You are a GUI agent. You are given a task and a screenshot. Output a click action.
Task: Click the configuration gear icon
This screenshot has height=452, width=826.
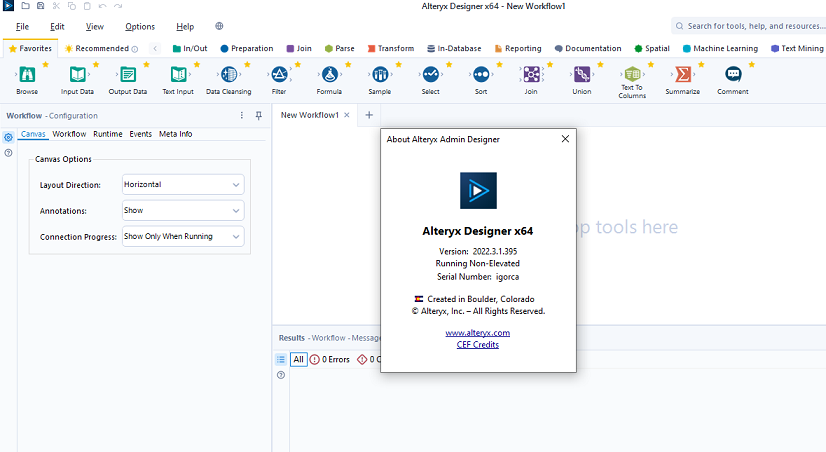(x=8, y=137)
